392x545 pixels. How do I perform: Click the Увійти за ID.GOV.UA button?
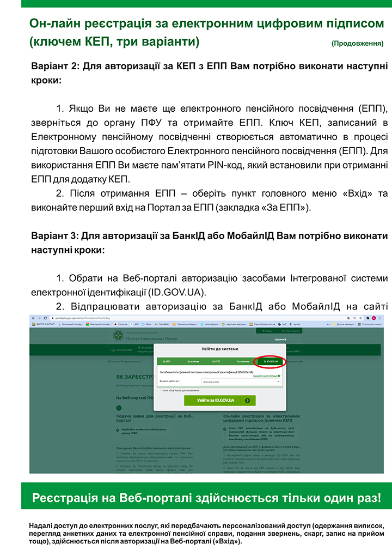coord(220,401)
